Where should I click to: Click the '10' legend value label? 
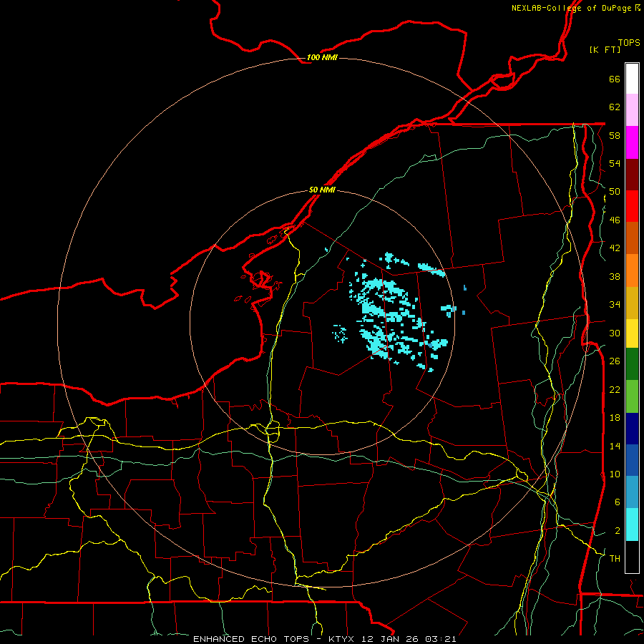tap(615, 474)
